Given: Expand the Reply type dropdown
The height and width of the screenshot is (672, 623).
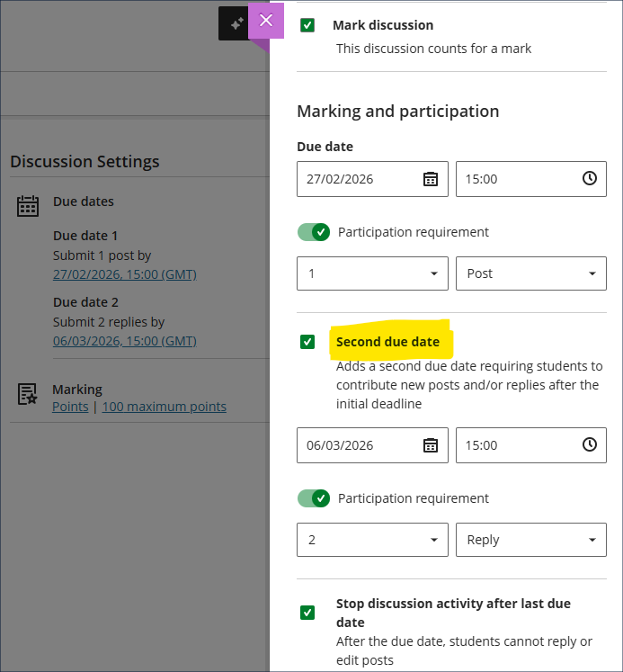Looking at the screenshot, I should 530,540.
